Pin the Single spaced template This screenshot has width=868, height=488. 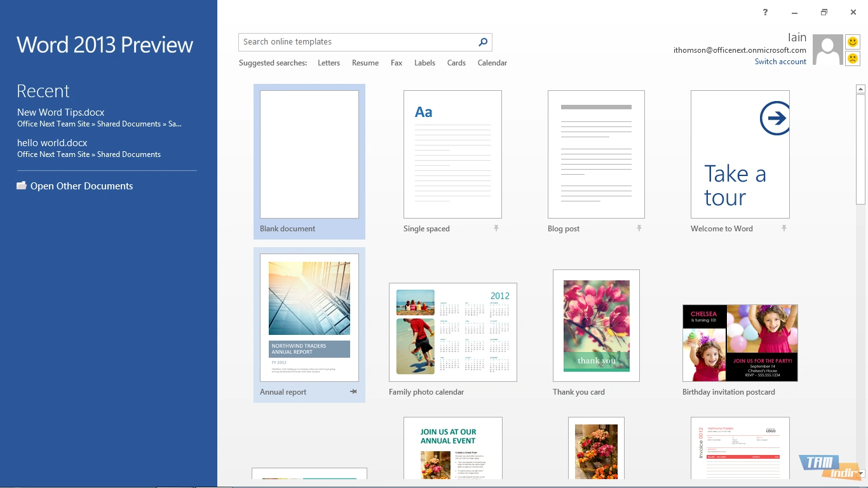point(496,228)
